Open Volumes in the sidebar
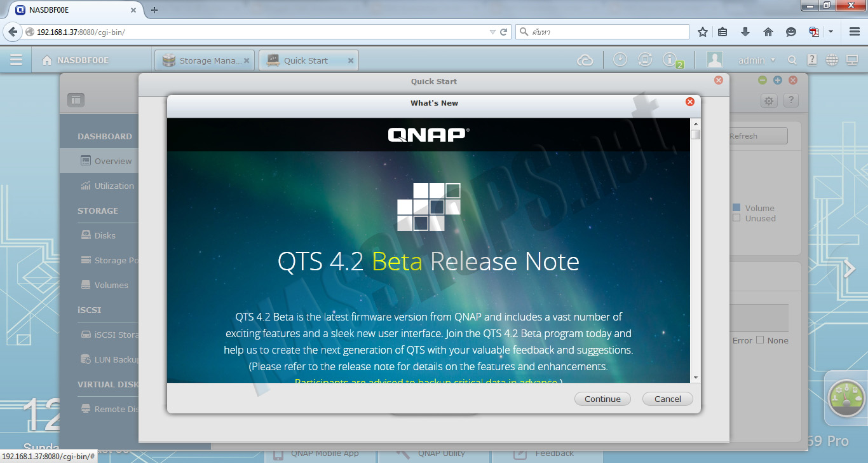Screen dimensions: 868x463 coord(99,285)
